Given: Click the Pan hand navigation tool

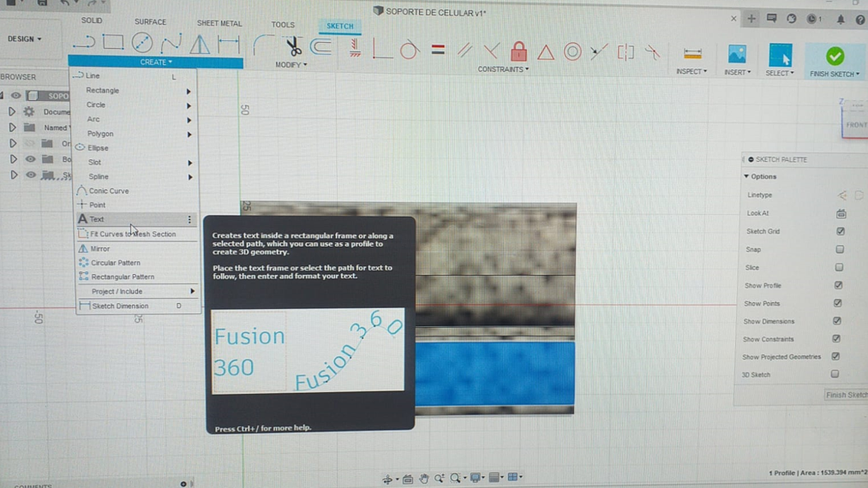Looking at the screenshot, I should (x=423, y=478).
